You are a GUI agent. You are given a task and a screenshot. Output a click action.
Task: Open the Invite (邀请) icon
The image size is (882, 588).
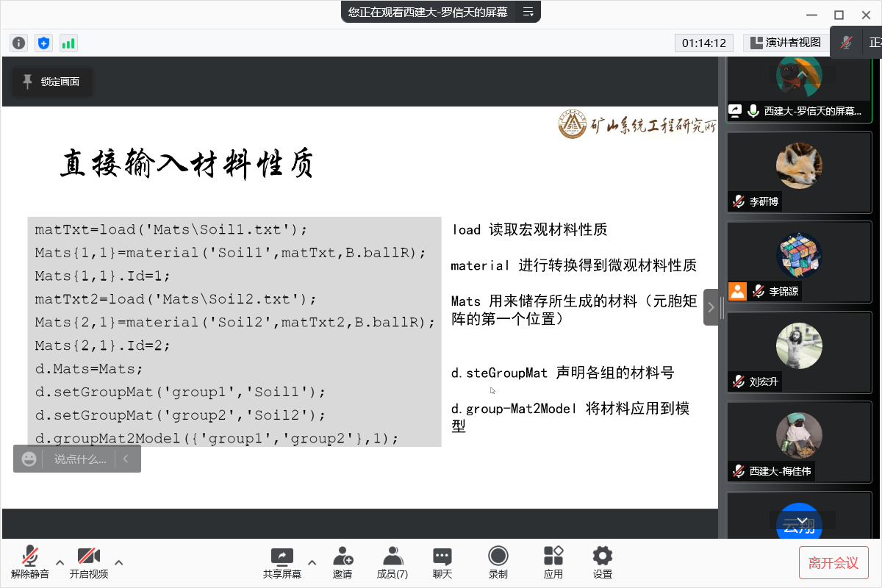343,563
